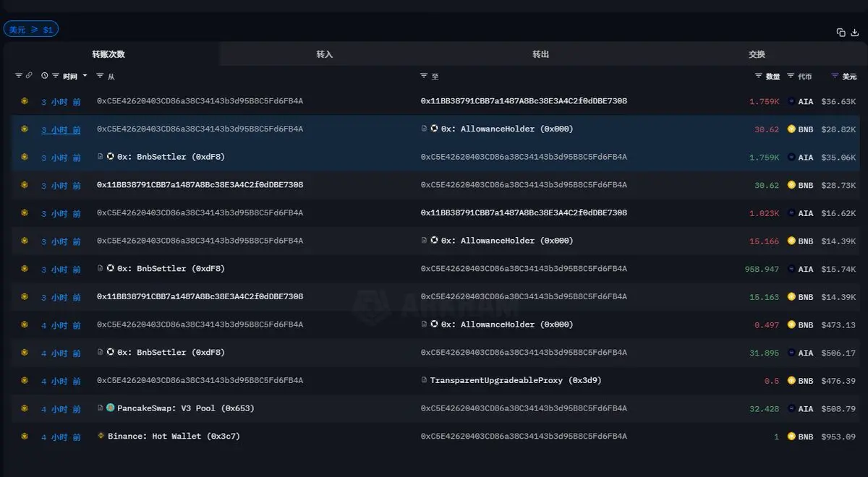Click 0x logo beside BnbSettler in $15.74K row
The image size is (868, 477).
pos(111,268)
